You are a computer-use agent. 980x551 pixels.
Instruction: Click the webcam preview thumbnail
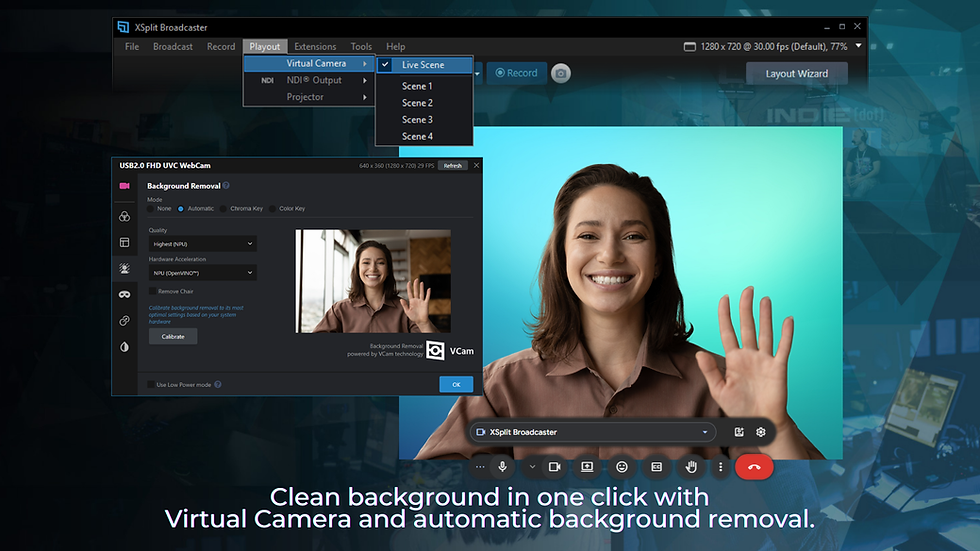[373, 281]
